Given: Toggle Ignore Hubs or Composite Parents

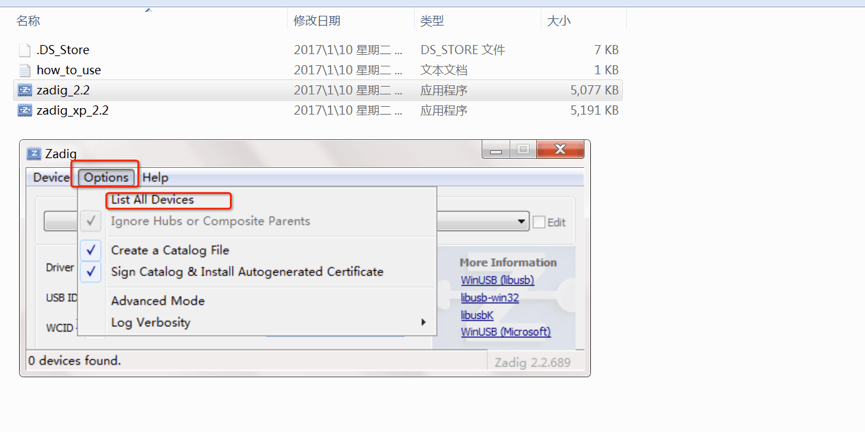Looking at the screenshot, I should [x=210, y=221].
